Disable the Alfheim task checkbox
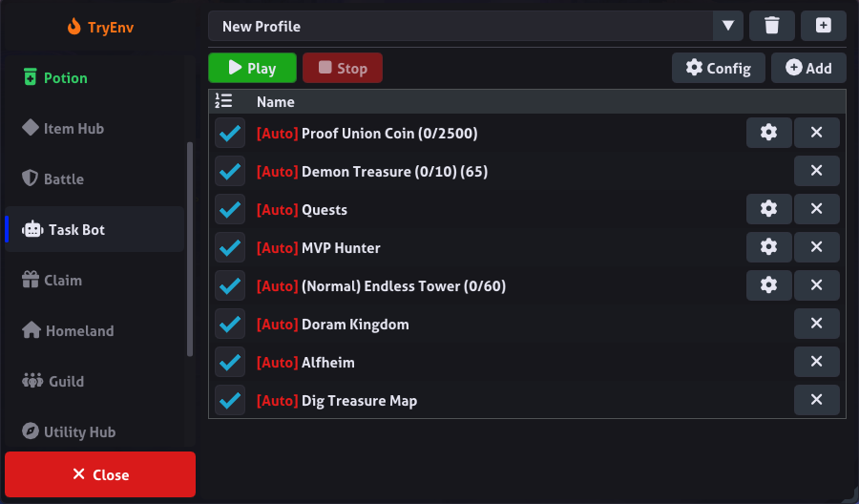 click(x=230, y=362)
